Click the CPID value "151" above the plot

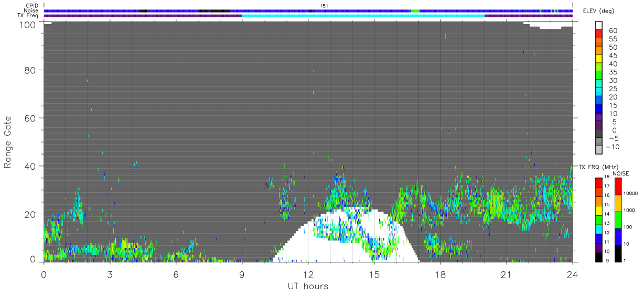(324, 6)
